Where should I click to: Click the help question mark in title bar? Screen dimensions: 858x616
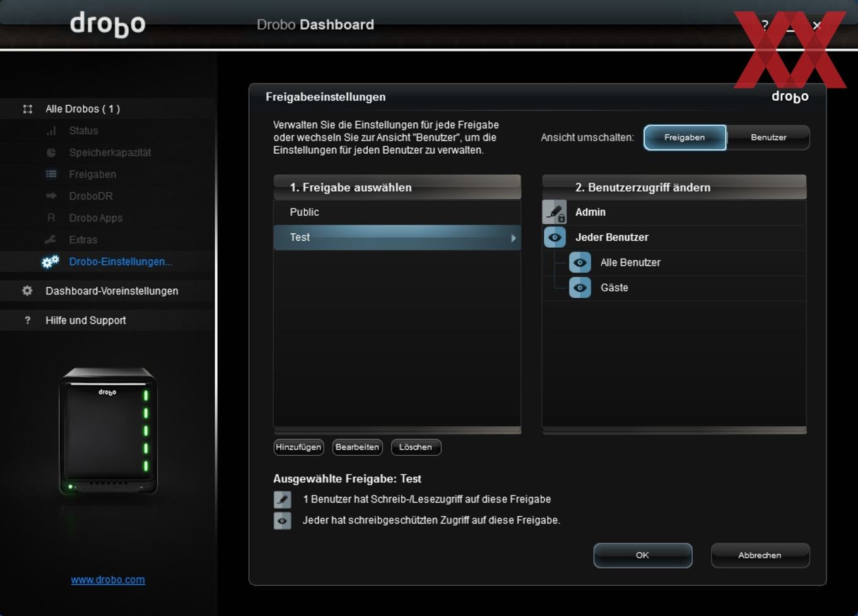765,25
